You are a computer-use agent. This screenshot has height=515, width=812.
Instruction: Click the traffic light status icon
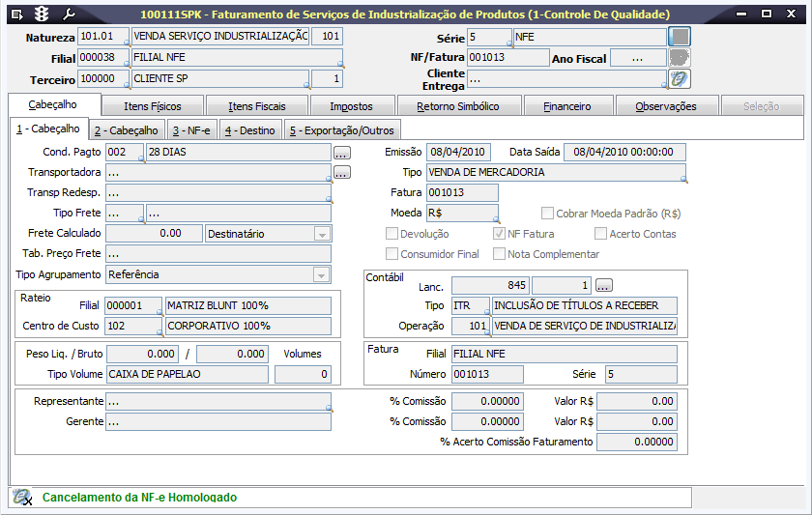pos(42,14)
